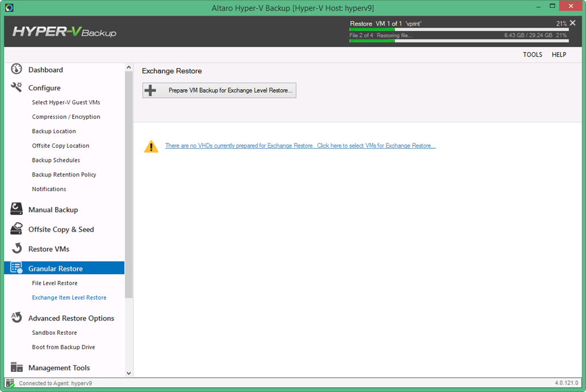
Task: Open the HELP menu
Action: [559, 54]
